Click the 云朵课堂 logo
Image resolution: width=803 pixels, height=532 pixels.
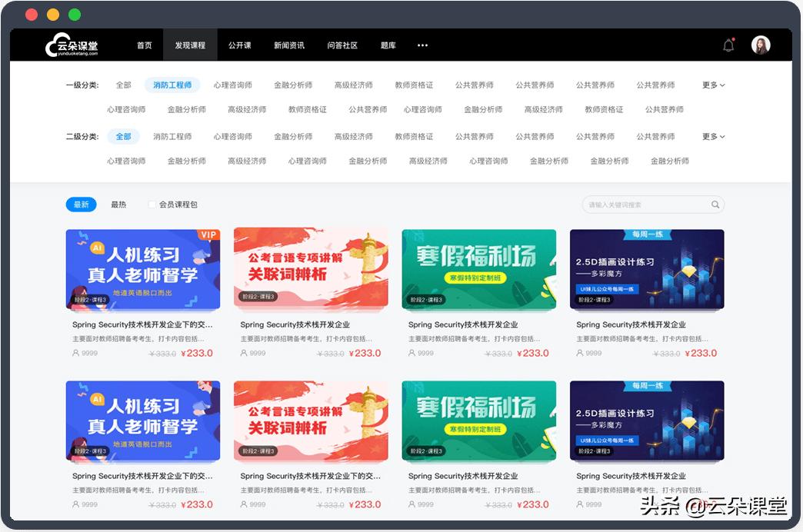(72, 45)
